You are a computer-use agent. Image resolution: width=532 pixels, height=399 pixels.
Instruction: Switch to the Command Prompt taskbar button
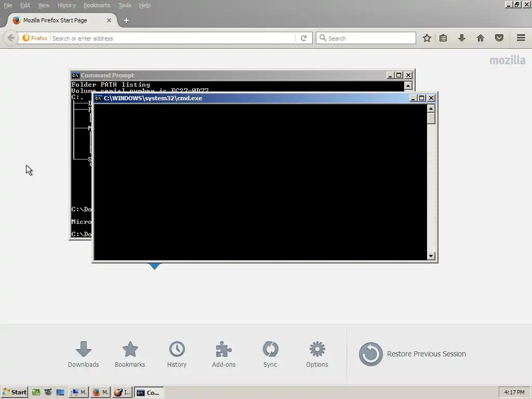tap(149, 392)
